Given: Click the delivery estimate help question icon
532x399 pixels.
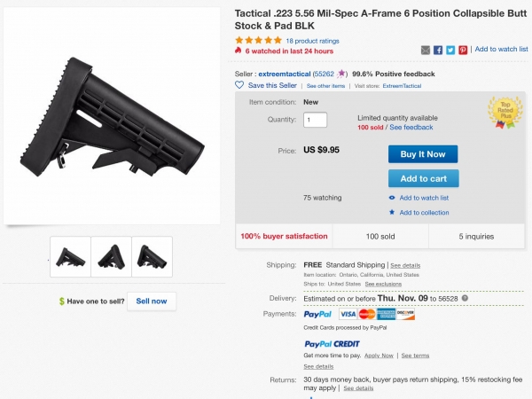Looking at the screenshot, I should 465,298.
